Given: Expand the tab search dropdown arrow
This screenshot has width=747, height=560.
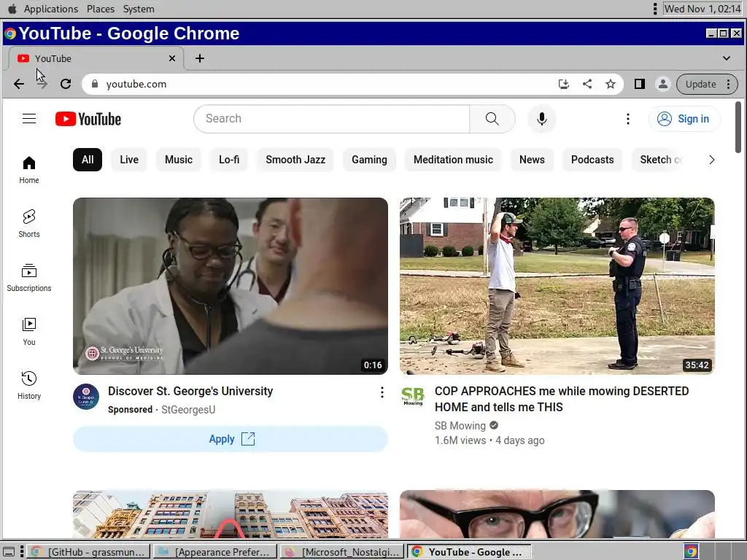Looking at the screenshot, I should pos(726,58).
